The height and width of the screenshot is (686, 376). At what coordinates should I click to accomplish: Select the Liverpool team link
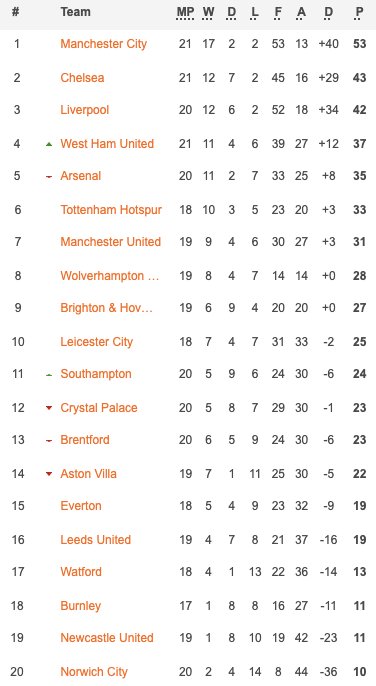click(x=84, y=110)
